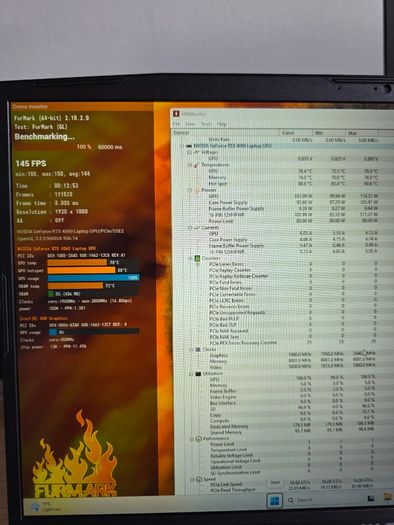Open the File menu in HWMonitor
Viewport: 394px width, 525px height.
click(x=176, y=124)
